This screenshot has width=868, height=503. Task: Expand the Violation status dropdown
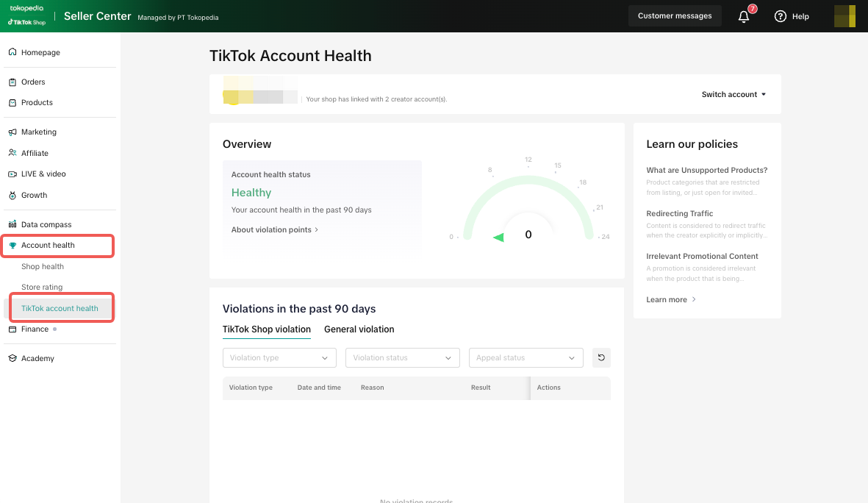(x=402, y=357)
